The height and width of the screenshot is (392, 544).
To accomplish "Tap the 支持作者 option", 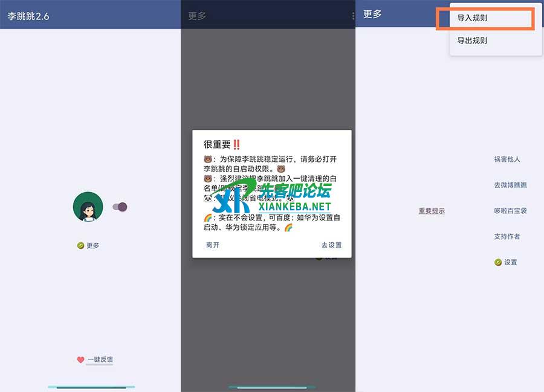I will coord(507,236).
